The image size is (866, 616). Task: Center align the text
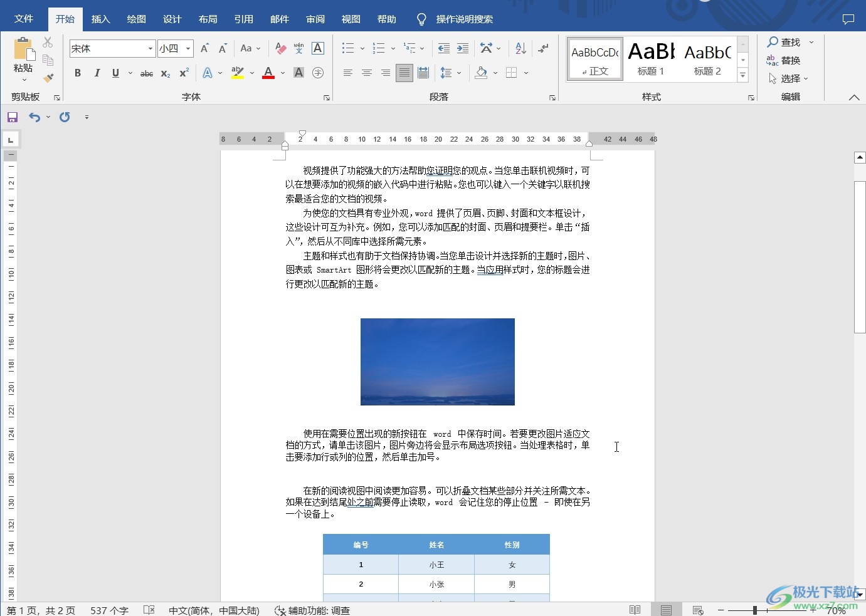366,73
